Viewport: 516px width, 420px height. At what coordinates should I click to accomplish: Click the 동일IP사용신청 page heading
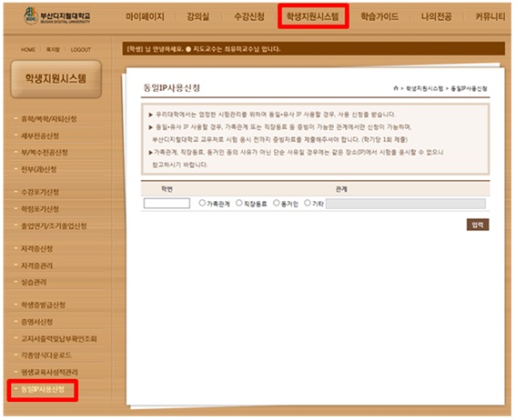point(171,88)
